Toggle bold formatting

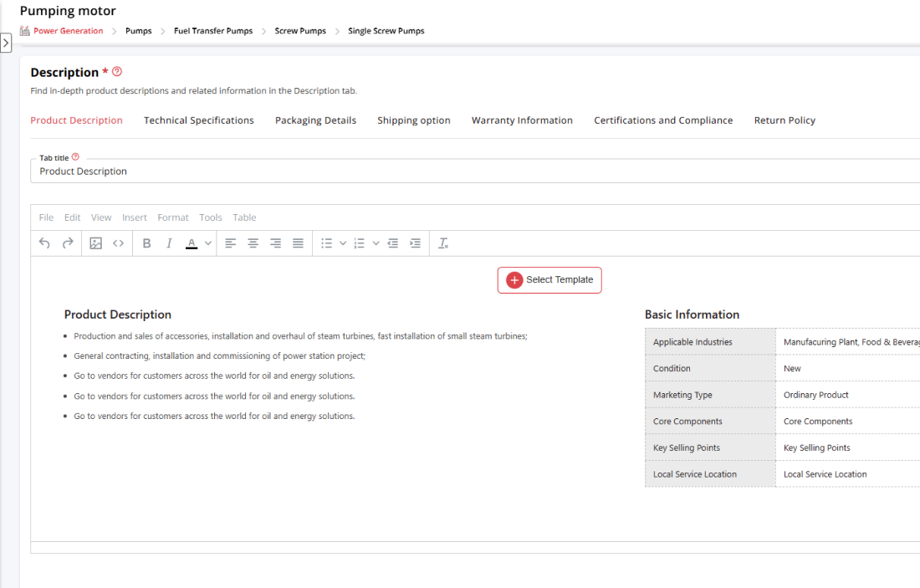coord(146,243)
